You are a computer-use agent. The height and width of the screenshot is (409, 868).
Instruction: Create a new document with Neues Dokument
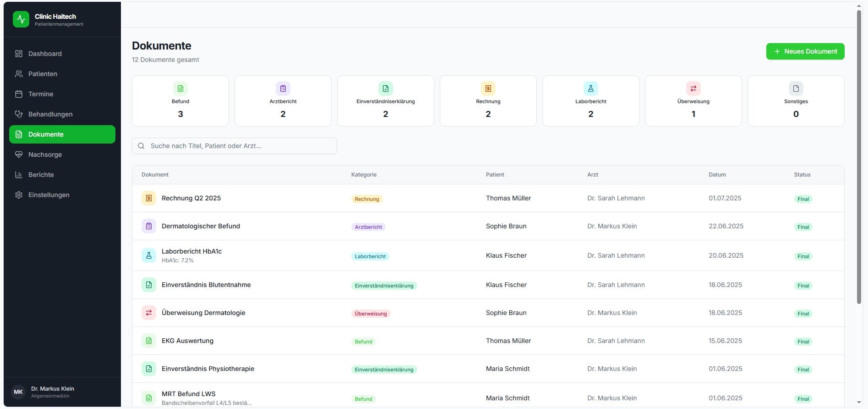tap(805, 51)
